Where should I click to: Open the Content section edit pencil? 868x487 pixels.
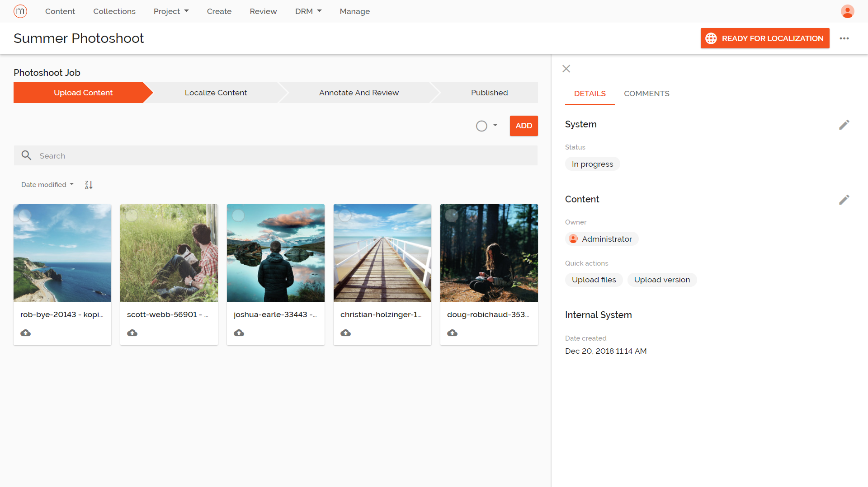(844, 200)
